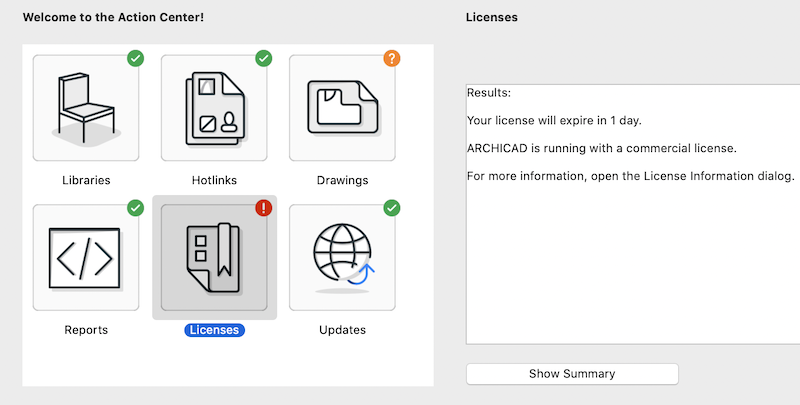The image size is (800, 405).
Task: Click the Updates text label
Action: pyautogui.click(x=342, y=330)
